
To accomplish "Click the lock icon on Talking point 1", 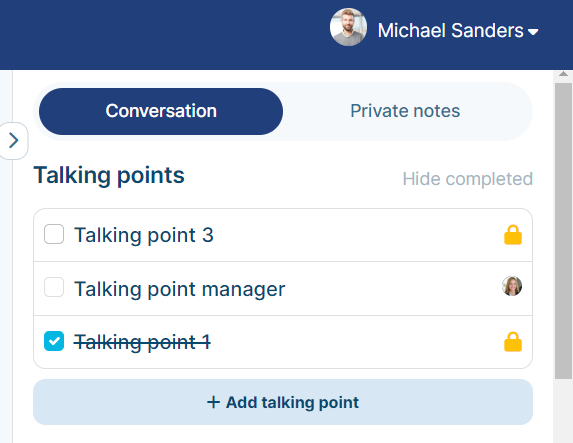I will click(x=513, y=342).
